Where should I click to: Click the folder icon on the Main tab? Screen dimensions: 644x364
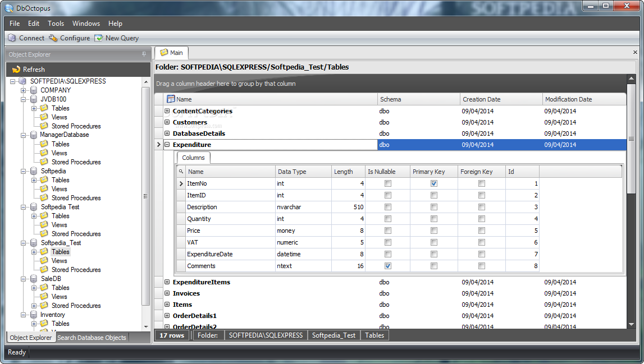164,53
